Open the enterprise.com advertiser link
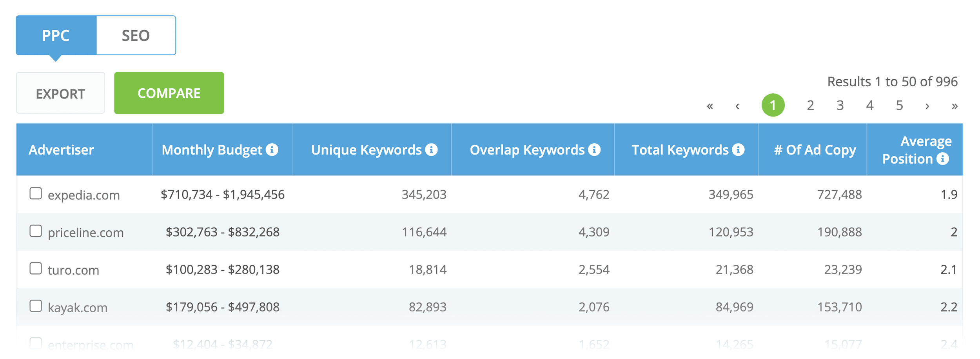This screenshot has height=359, width=980. tap(91, 345)
